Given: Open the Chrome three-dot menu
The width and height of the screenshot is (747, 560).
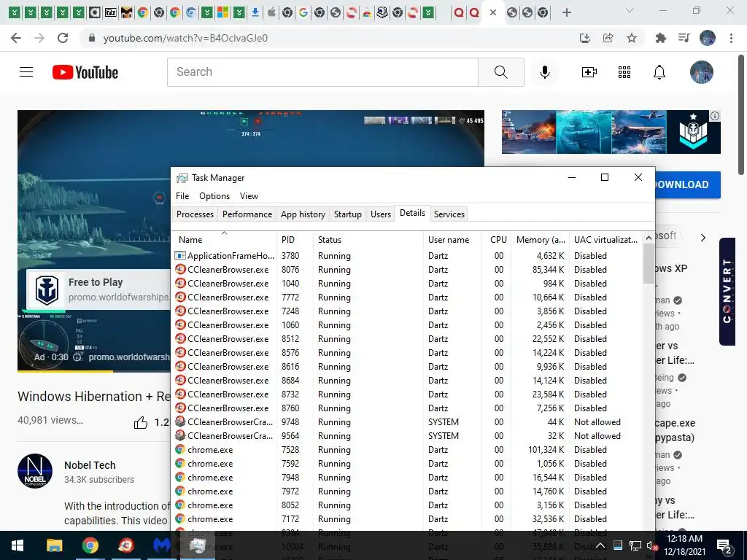Looking at the screenshot, I should (x=731, y=38).
